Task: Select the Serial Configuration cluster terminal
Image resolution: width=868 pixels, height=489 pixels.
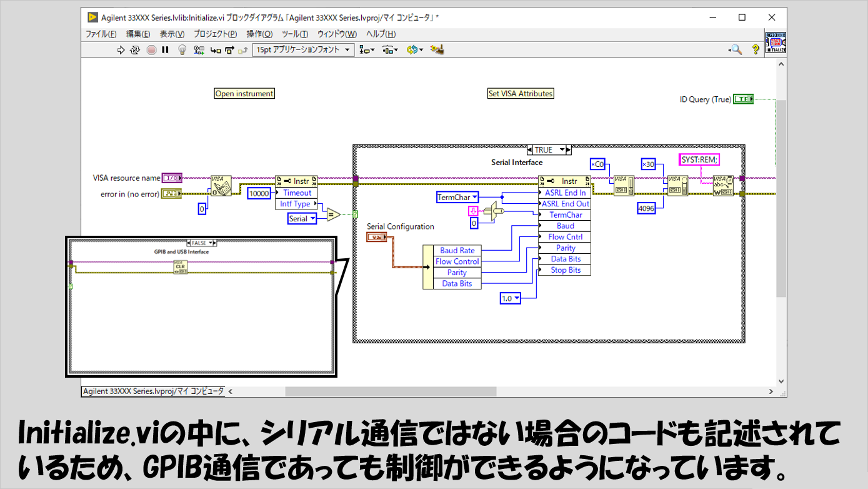Action: click(377, 237)
